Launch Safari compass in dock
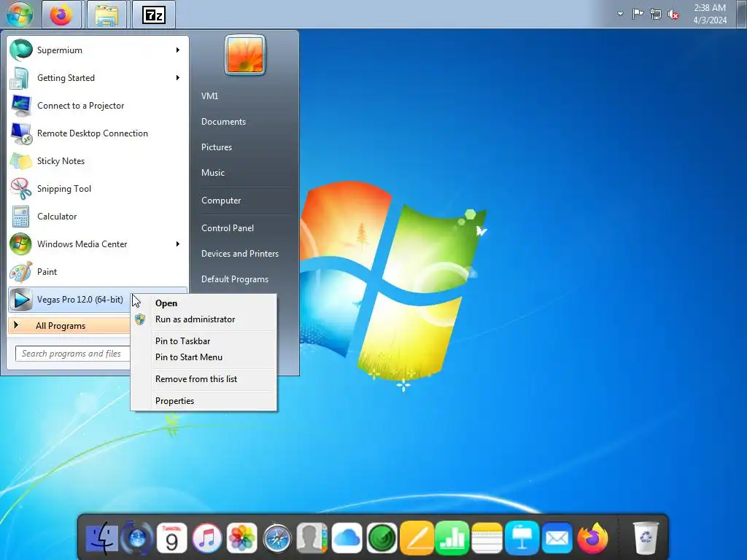Image resolution: width=747 pixels, height=560 pixels. click(276, 539)
